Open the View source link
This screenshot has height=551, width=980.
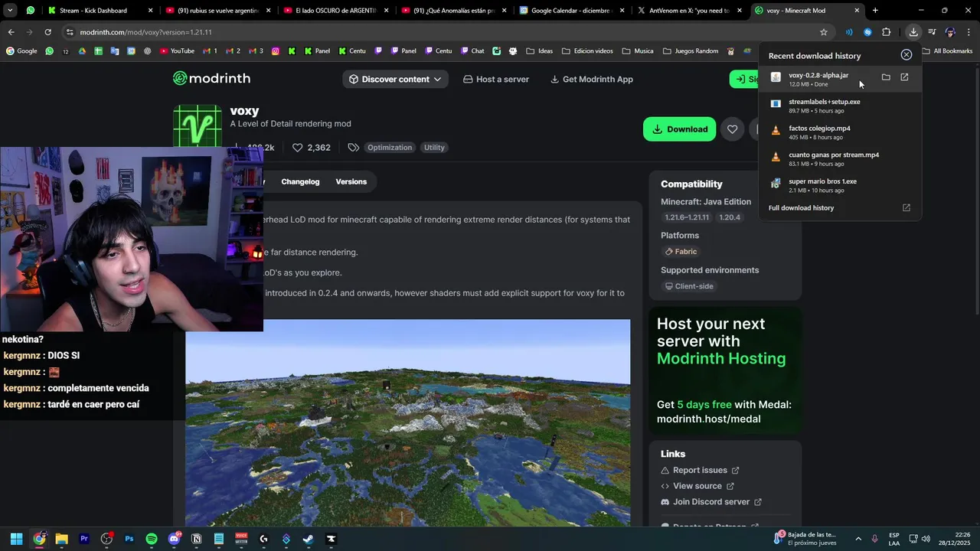[697, 486]
